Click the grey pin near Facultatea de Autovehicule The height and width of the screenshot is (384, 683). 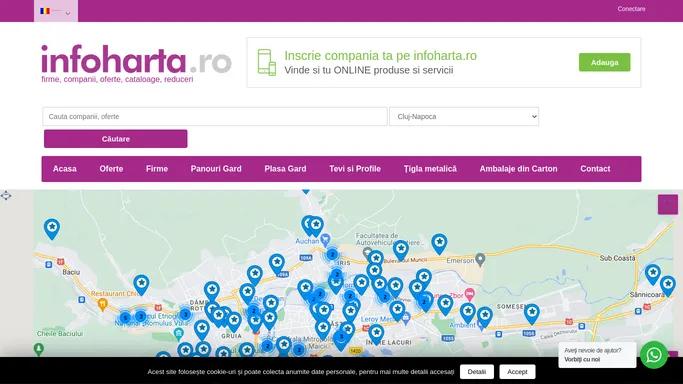pos(368,253)
